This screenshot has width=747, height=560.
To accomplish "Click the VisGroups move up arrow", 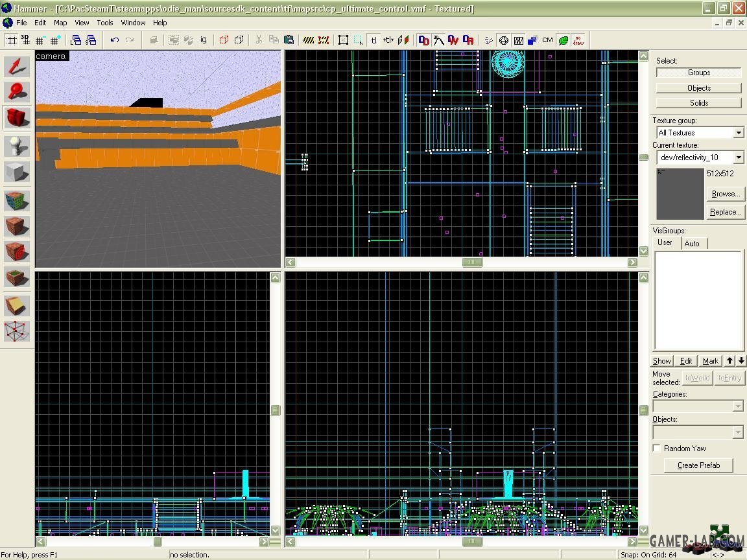I will click(730, 361).
